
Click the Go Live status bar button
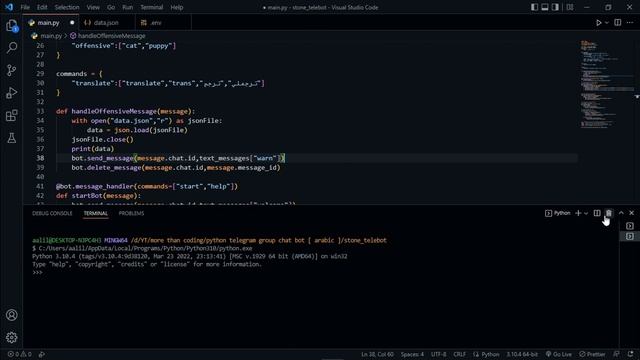coord(559,354)
